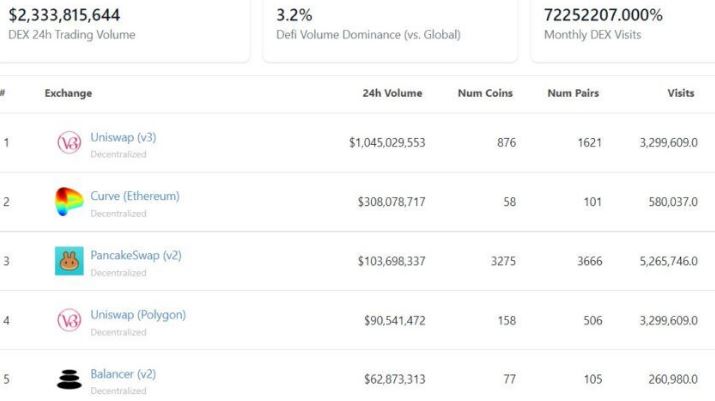
Task: Select the 3275 coins cell
Action: click(x=503, y=261)
